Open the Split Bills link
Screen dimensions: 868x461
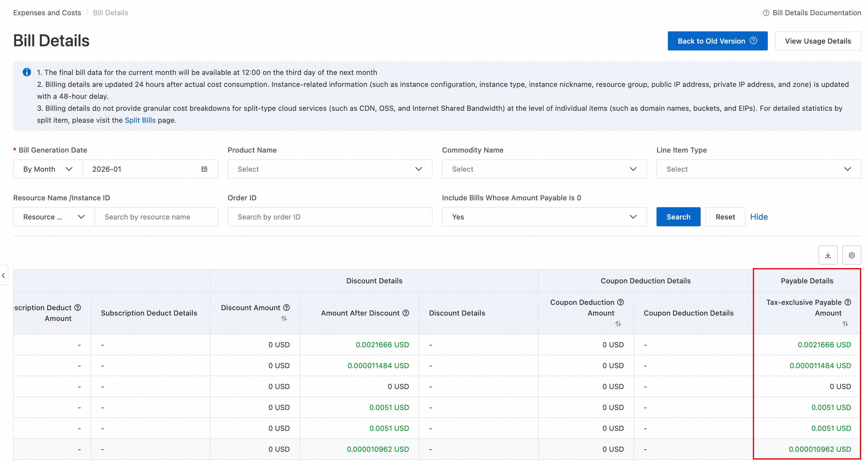tap(140, 120)
